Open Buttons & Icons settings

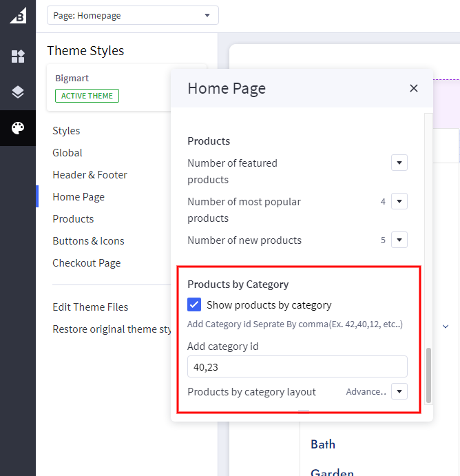coord(88,241)
